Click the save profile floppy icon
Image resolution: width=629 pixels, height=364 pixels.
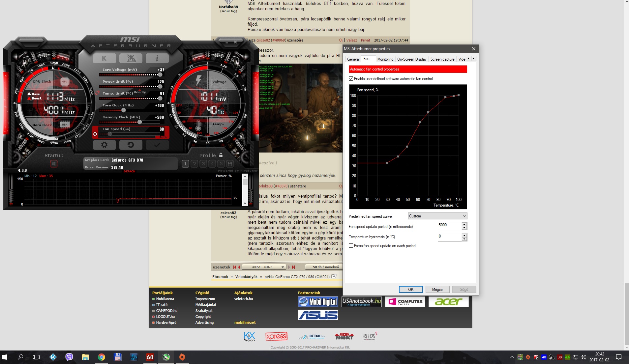point(230,164)
